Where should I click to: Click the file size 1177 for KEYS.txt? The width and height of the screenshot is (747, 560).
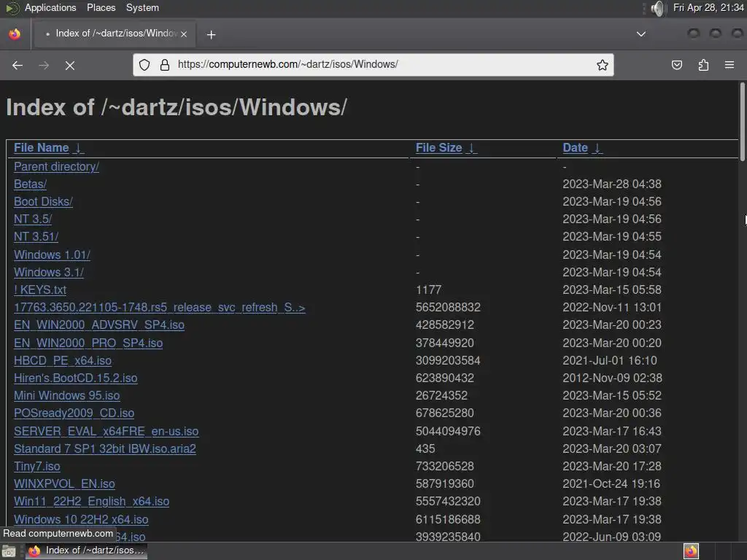[x=428, y=290]
